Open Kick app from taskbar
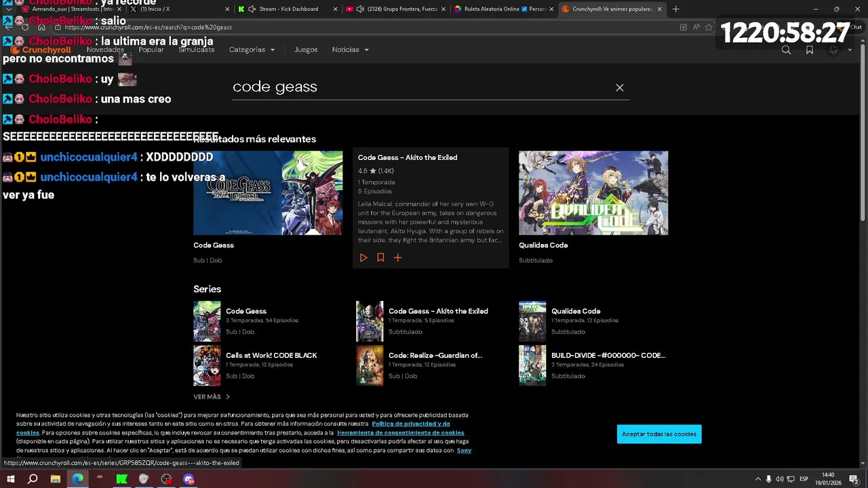The image size is (868, 488). pyautogui.click(x=121, y=479)
